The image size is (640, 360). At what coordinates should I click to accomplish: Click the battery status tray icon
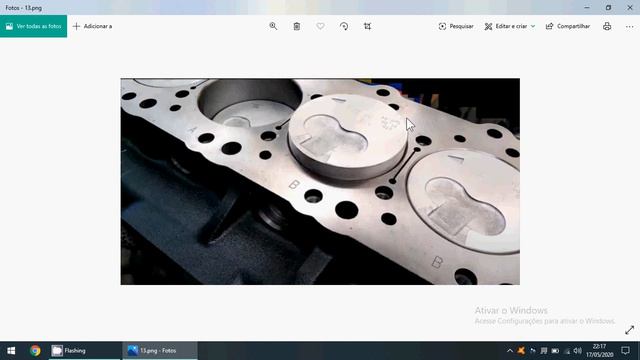click(555, 351)
